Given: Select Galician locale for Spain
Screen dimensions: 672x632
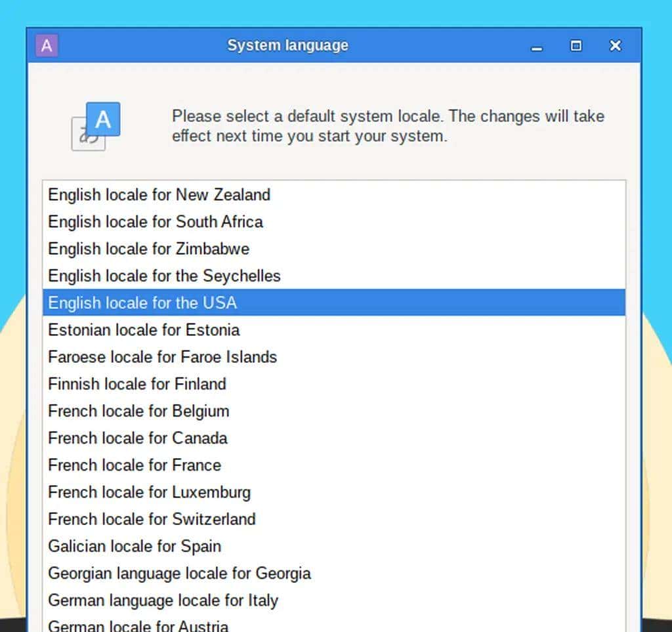Looking at the screenshot, I should (x=134, y=546).
